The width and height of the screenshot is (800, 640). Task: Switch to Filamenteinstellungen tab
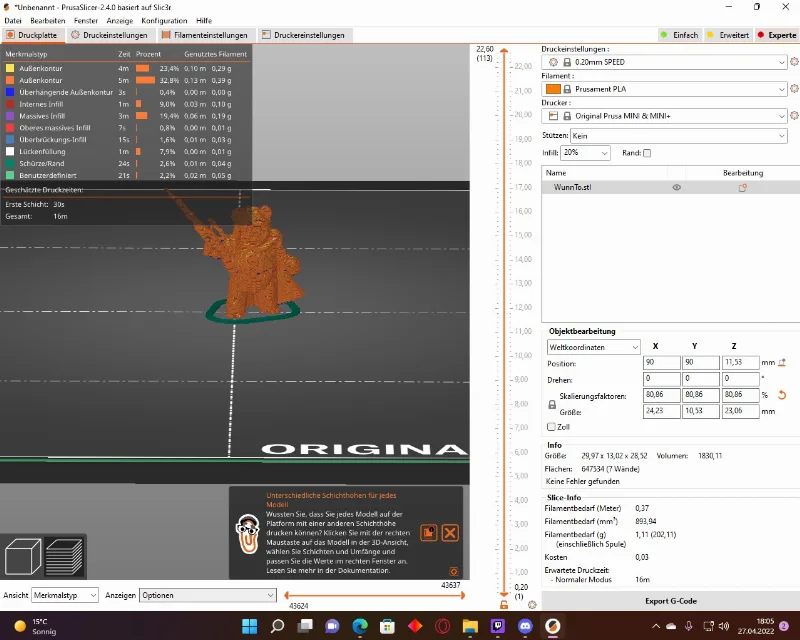tap(205, 35)
